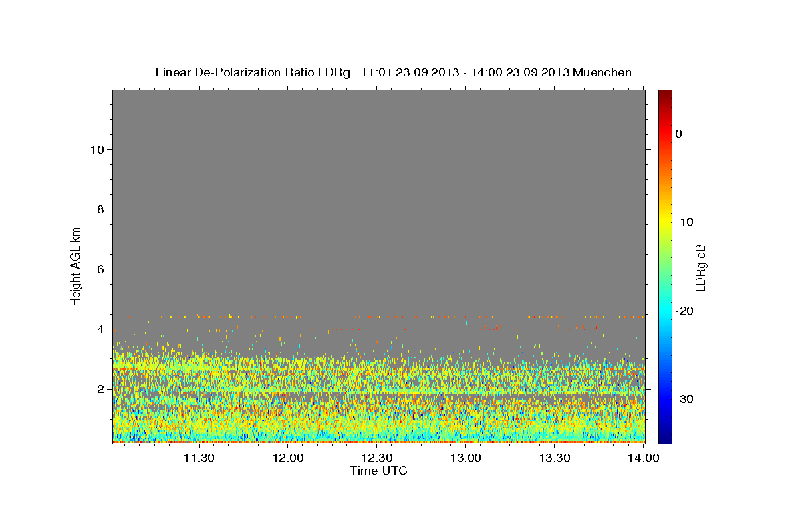Screen dimensions: 798x532
Task: Click the 12:00 time axis tick label
Action: tap(288, 458)
